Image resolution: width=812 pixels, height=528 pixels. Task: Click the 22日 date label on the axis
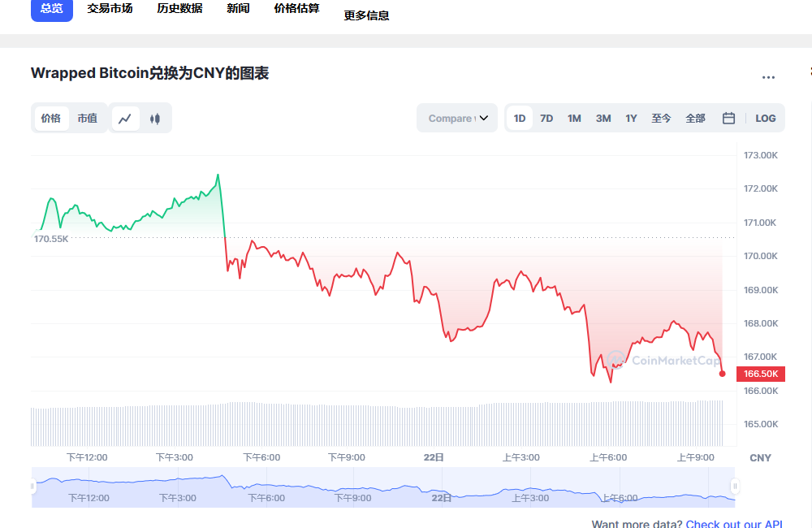[434, 457]
